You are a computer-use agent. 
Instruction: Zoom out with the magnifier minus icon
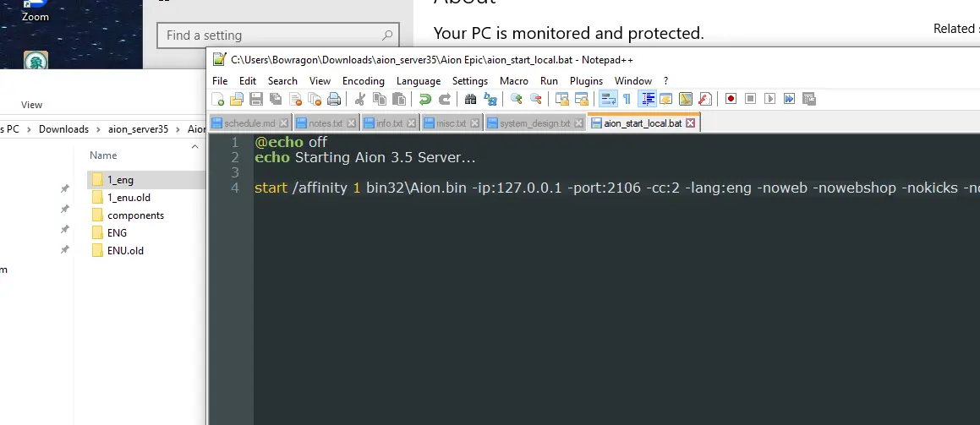pyautogui.click(x=535, y=99)
